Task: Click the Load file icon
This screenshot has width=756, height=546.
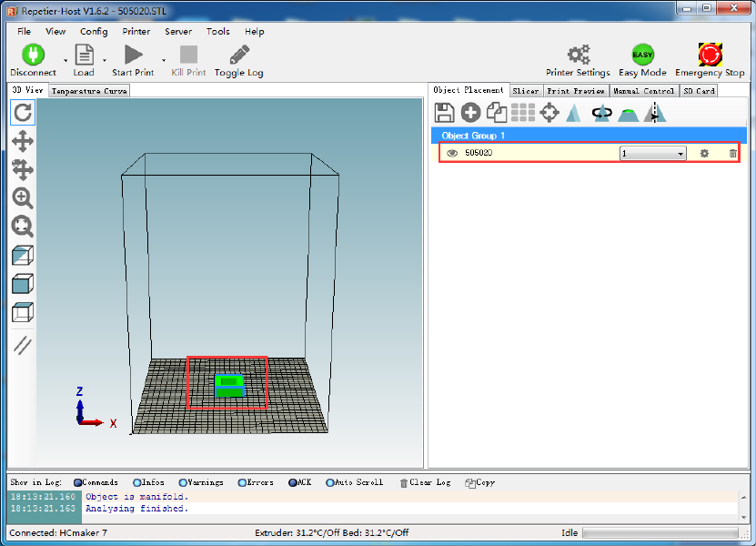Action: 84,55
